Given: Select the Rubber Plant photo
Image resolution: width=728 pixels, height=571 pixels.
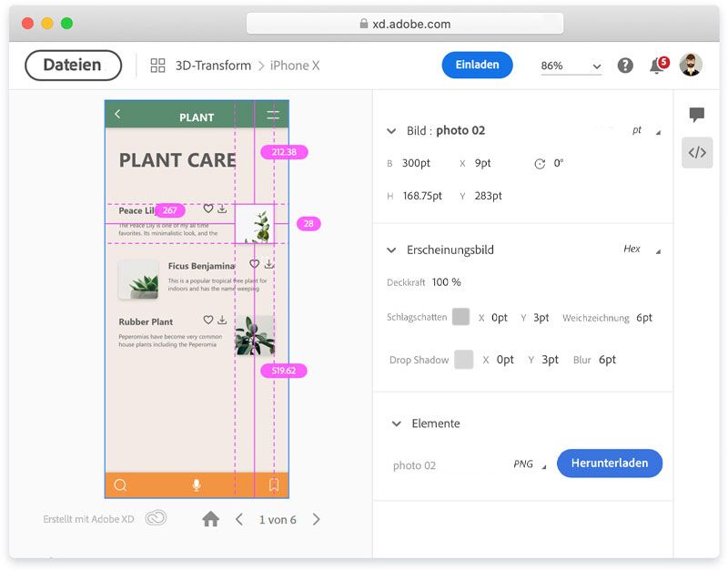Looking at the screenshot, I should point(255,335).
